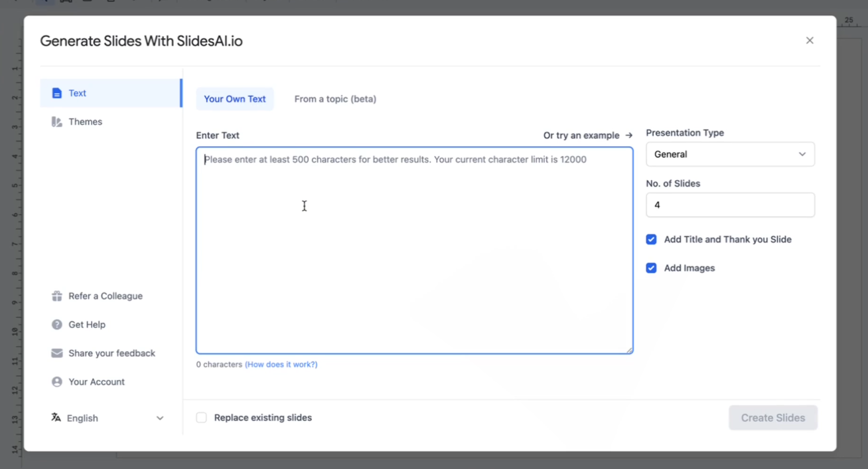Screen dimensions: 868x469
Task: Click the 'Generate Slides With SlidesAI.io' heading
Action: 141,41
